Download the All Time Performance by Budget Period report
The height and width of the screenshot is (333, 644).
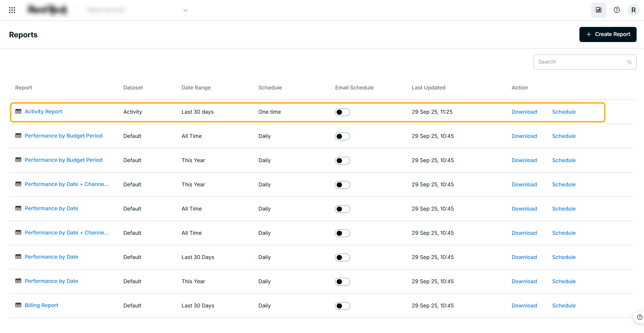tap(524, 136)
